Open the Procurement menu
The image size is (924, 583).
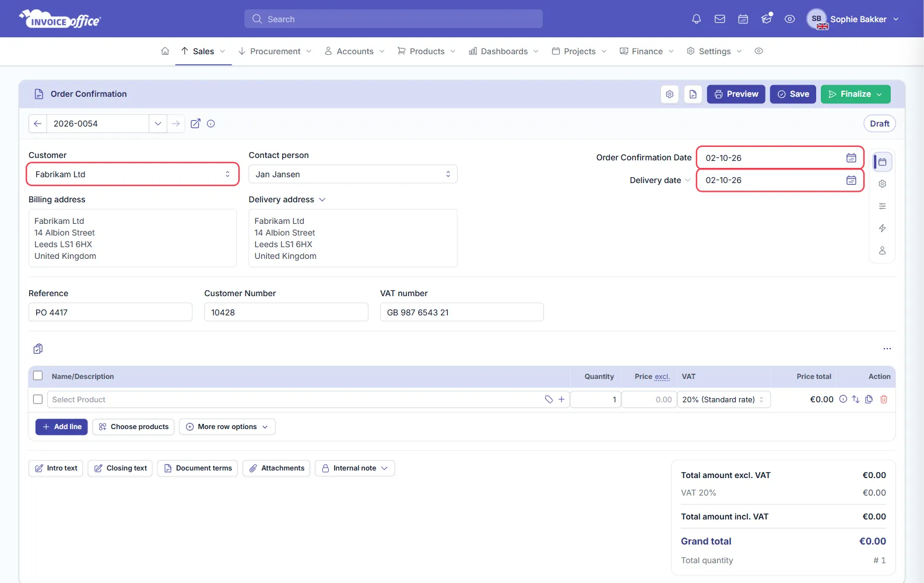coord(275,51)
